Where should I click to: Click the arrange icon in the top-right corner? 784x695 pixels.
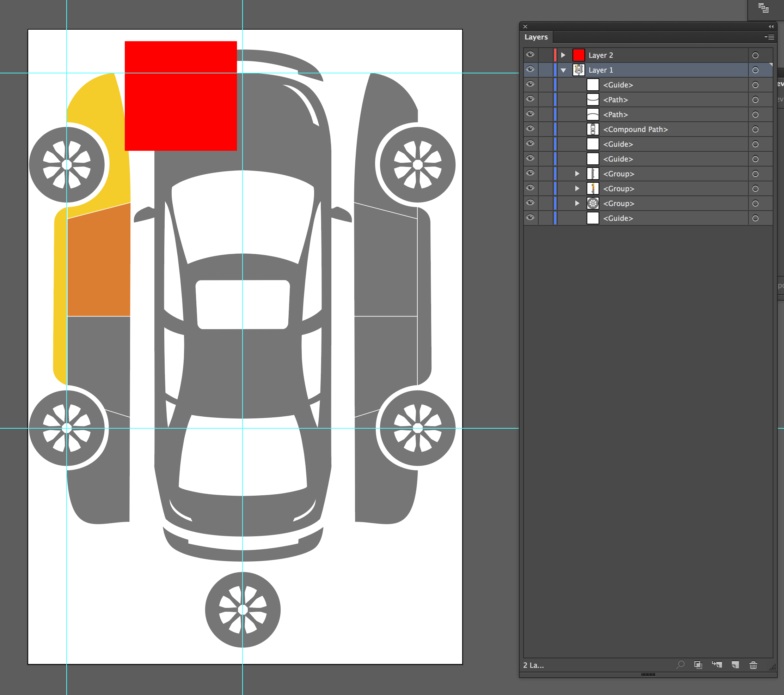(763, 7)
